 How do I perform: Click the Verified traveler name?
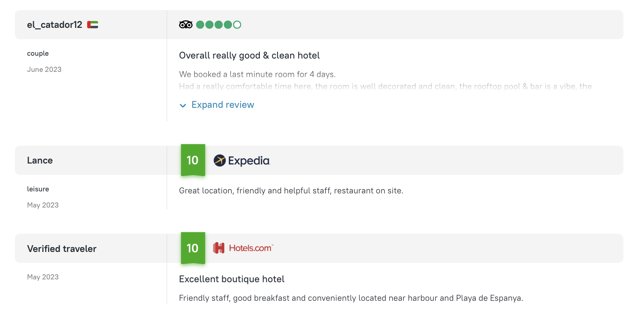pyautogui.click(x=62, y=249)
